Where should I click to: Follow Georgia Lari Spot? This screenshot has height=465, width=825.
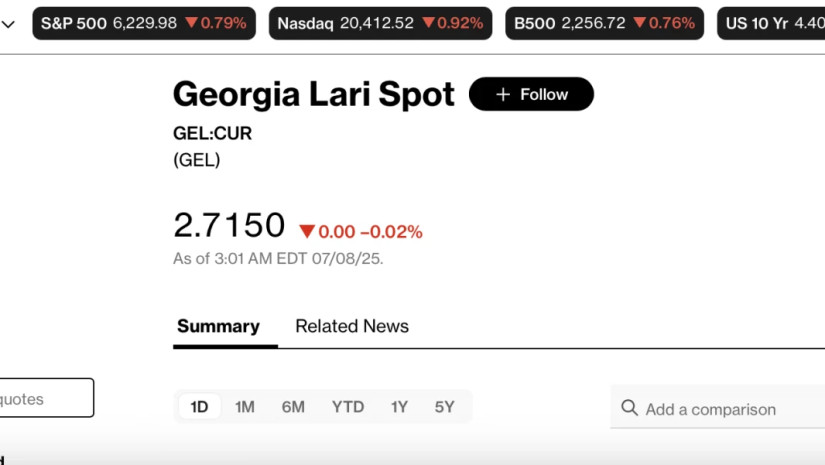coord(531,94)
